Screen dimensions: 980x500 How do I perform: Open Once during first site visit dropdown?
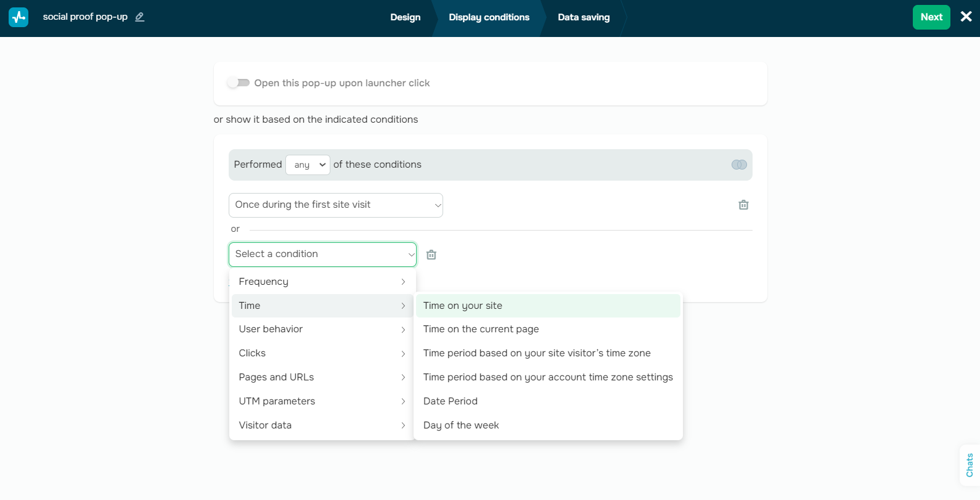[335, 205]
